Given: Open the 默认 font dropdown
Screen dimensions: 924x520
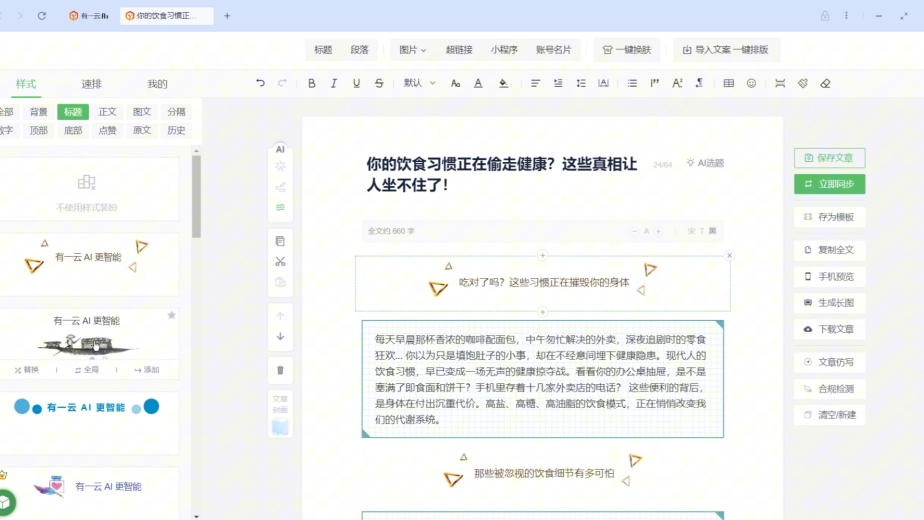Looking at the screenshot, I should click(x=416, y=83).
